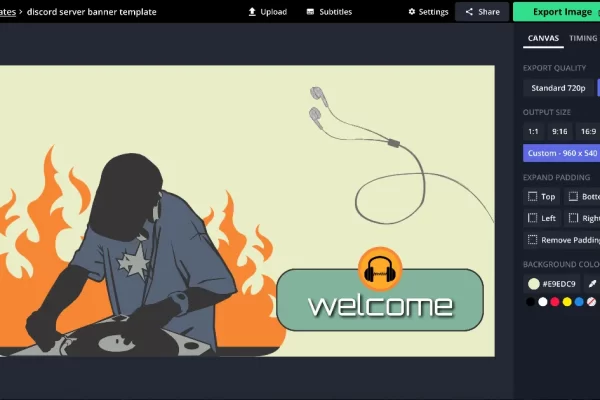
Task: Pick background color with the eyedropper
Action: [x=591, y=284]
